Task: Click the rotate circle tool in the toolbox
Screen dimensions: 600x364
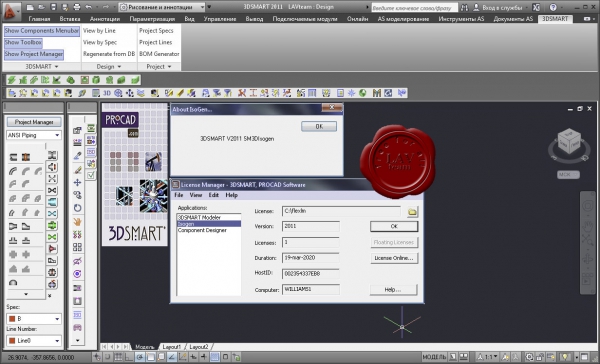Action: [77, 208]
